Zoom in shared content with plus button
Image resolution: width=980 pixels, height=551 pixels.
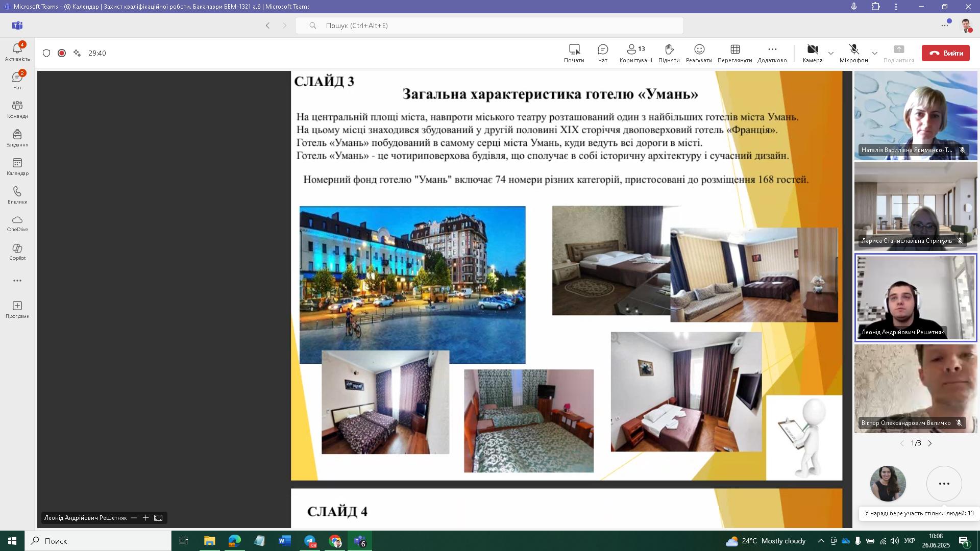click(145, 518)
